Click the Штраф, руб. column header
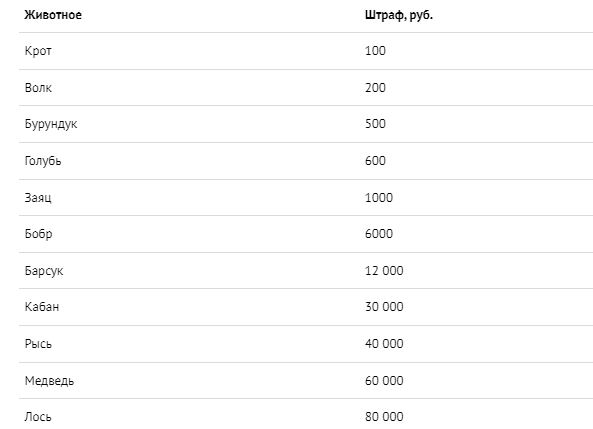Viewport: 593px width, 429px height. [x=399, y=16]
